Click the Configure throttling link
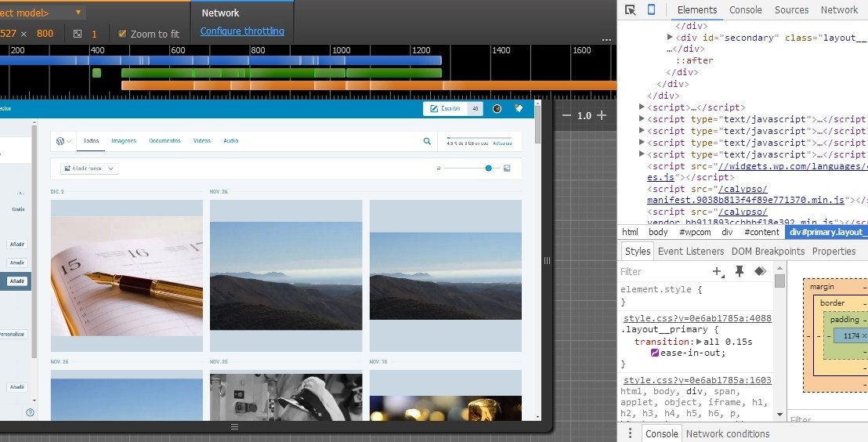The height and width of the screenshot is (442, 868). (x=242, y=31)
